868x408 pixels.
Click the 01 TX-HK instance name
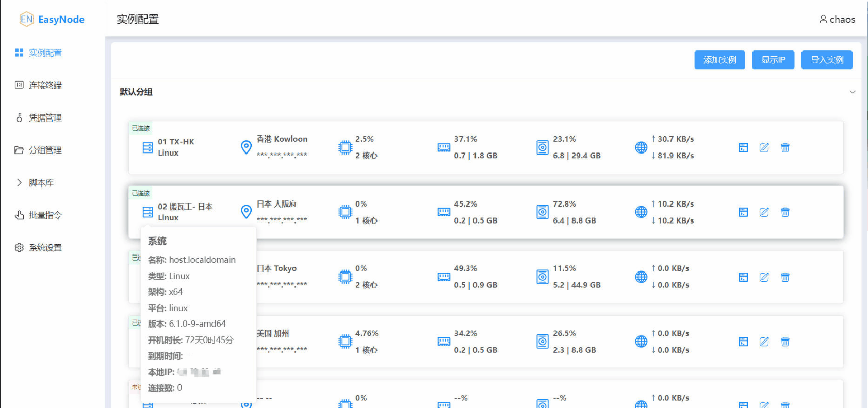(x=176, y=142)
